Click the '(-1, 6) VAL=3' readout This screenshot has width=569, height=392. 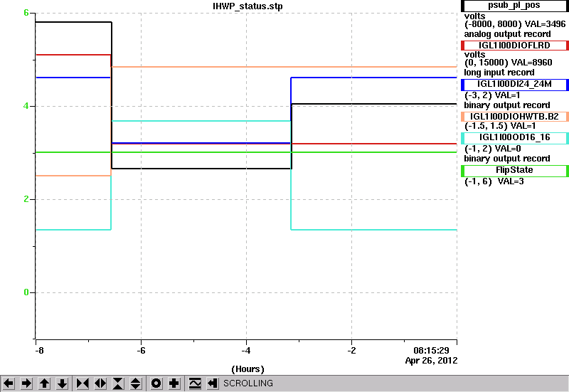click(x=494, y=181)
